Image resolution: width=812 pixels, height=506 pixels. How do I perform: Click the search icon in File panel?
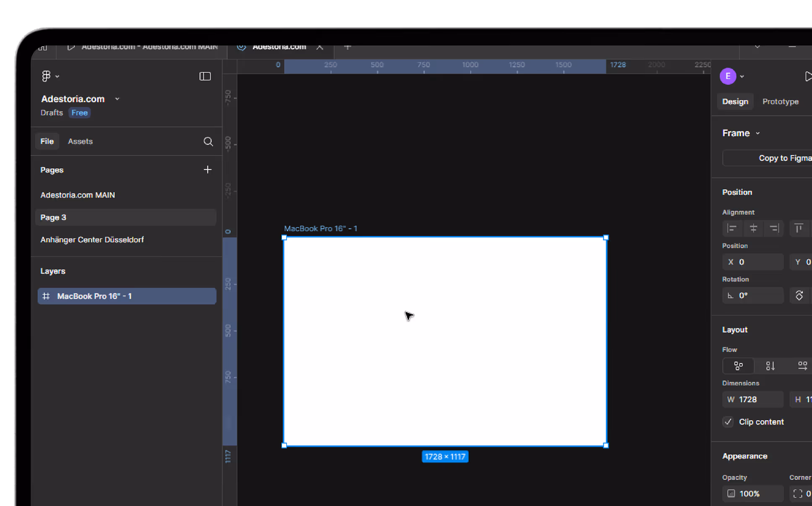208,141
